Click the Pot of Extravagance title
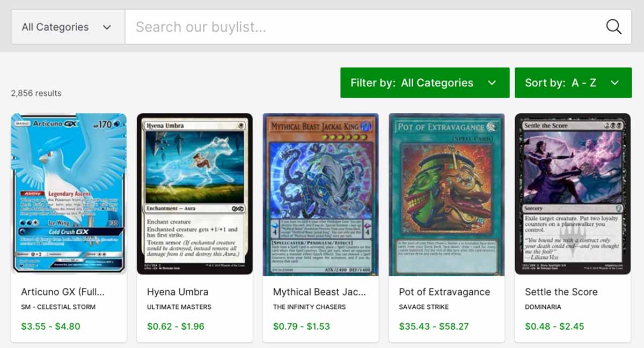644x348 pixels. [x=444, y=292]
